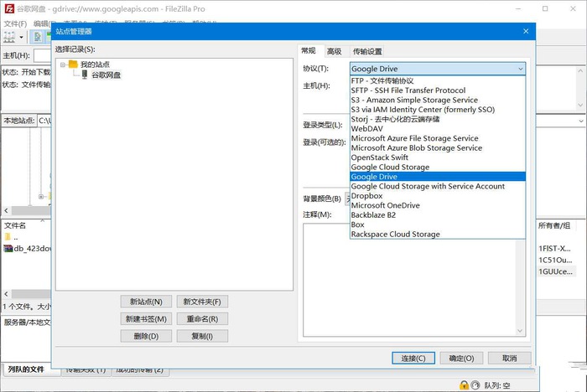Open the 文件(F) menu
The width and height of the screenshot is (587, 392).
15,23
